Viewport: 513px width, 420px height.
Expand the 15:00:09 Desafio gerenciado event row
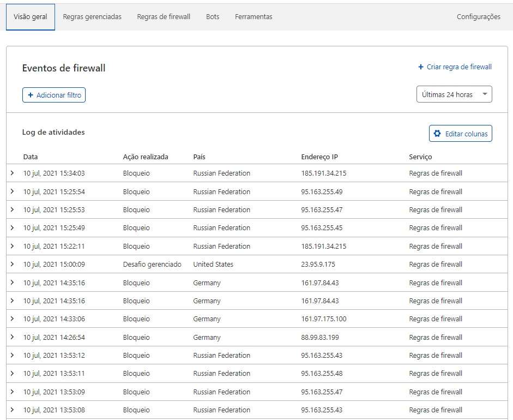(x=12, y=264)
